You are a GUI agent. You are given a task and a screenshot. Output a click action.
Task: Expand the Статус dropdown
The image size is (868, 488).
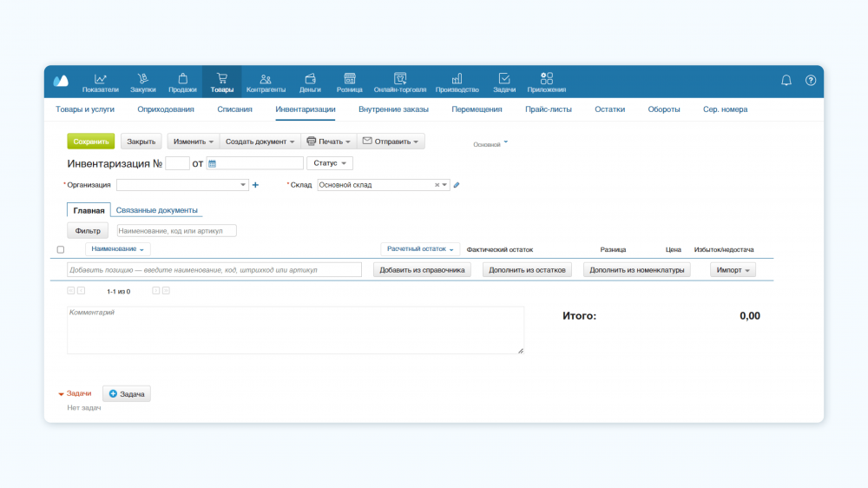(x=330, y=163)
